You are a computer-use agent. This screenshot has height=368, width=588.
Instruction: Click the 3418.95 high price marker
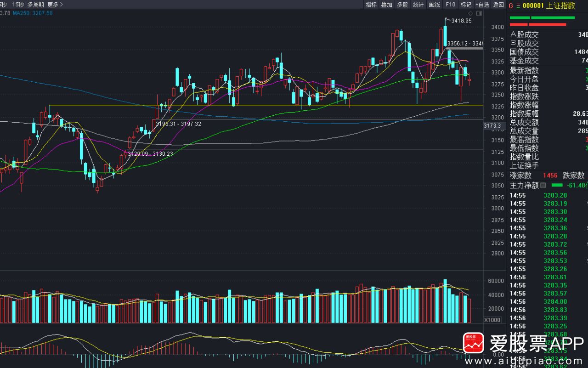pyautogui.click(x=461, y=21)
